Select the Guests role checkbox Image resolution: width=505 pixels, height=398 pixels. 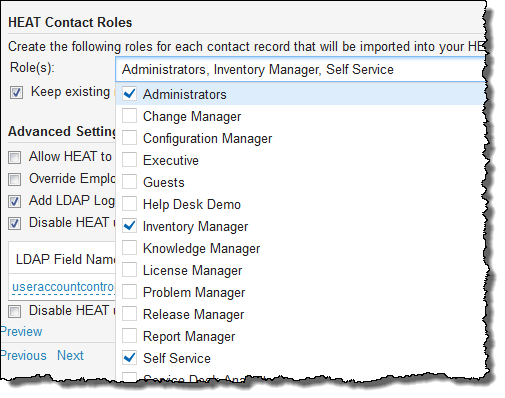[129, 182]
